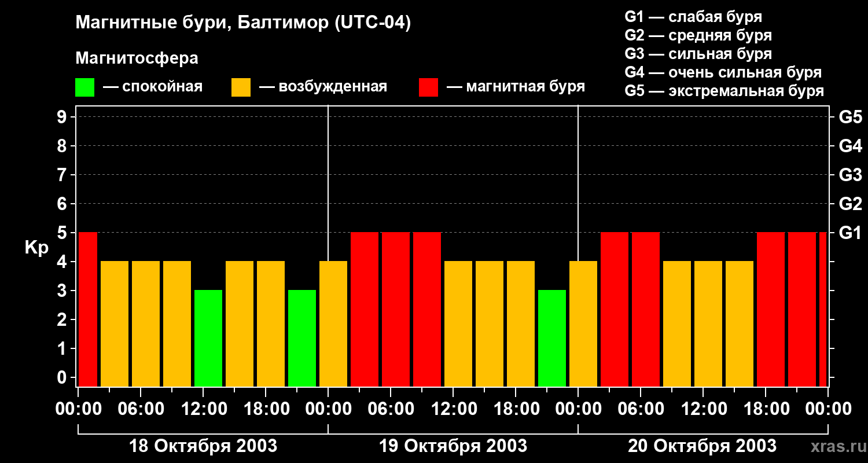Click the green bar at 12:00 on 18 October
Image resolution: width=868 pixels, height=463 pixels.
208,338
